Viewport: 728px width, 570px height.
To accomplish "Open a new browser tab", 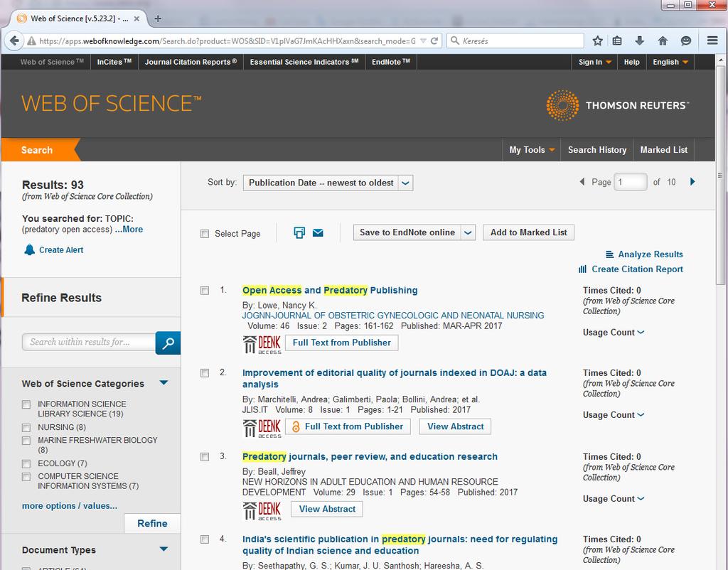I will pyautogui.click(x=158, y=18).
